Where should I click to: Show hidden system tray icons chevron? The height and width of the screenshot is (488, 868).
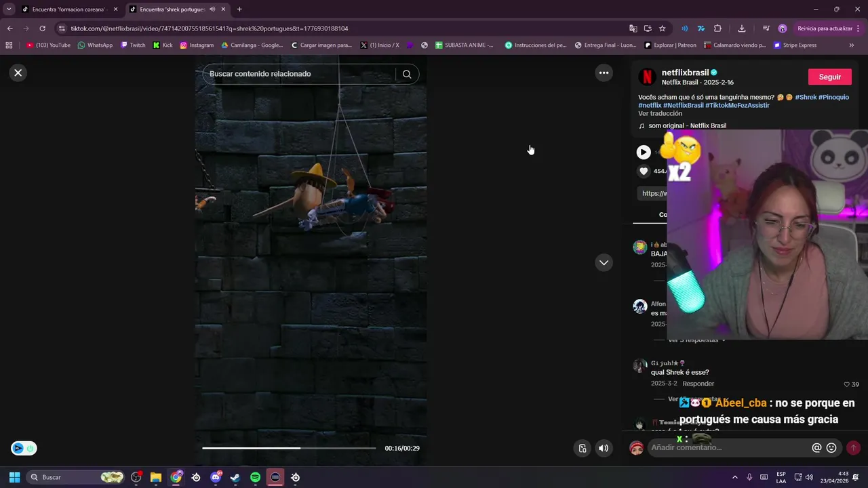(x=734, y=477)
